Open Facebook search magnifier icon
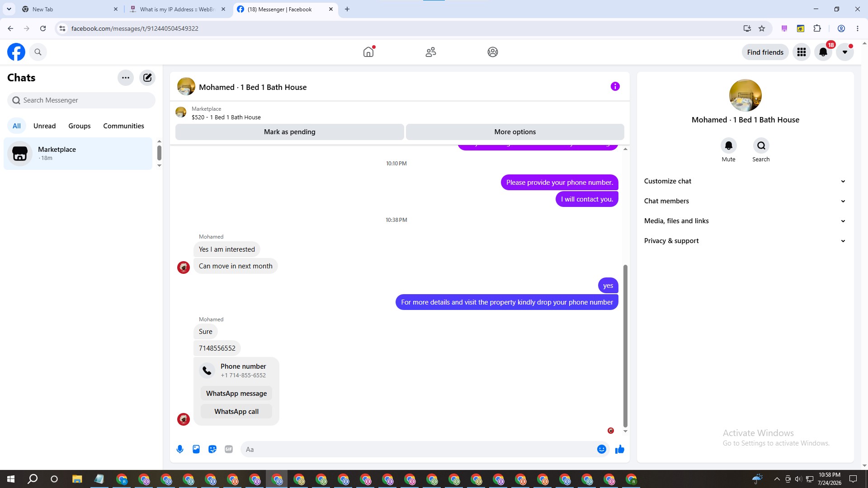Screen dimensions: 868x488 [38, 52]
